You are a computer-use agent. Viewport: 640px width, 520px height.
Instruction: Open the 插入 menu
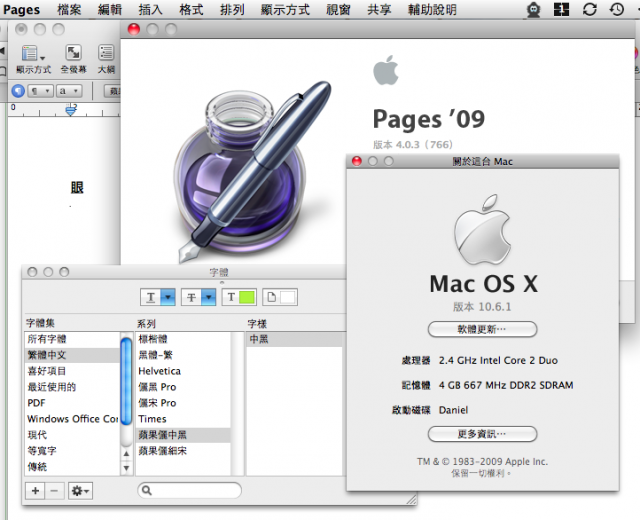150,9
